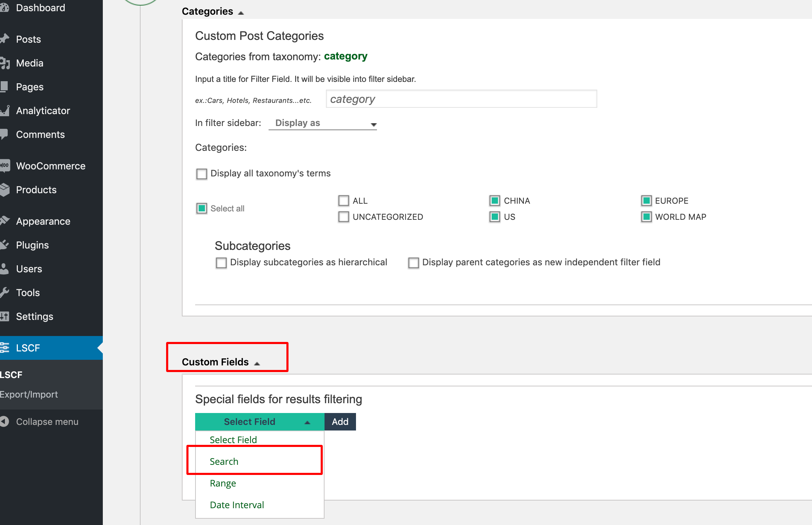Close the Select Field dropdown
The height and width of the screenshot is (525, 812).
(x=260, y=422)
